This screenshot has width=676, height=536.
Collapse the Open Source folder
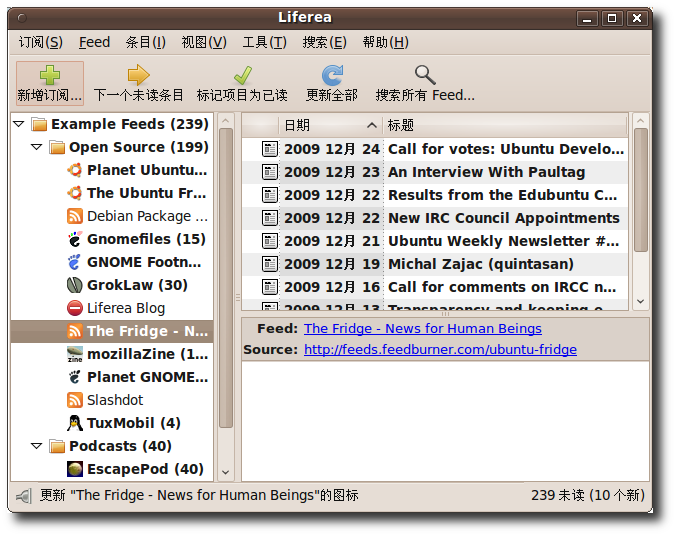37,147
